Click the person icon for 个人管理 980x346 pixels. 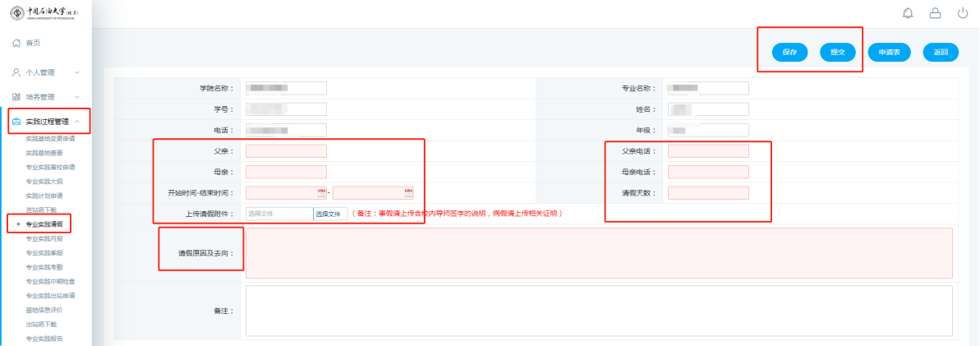[16, 72]
